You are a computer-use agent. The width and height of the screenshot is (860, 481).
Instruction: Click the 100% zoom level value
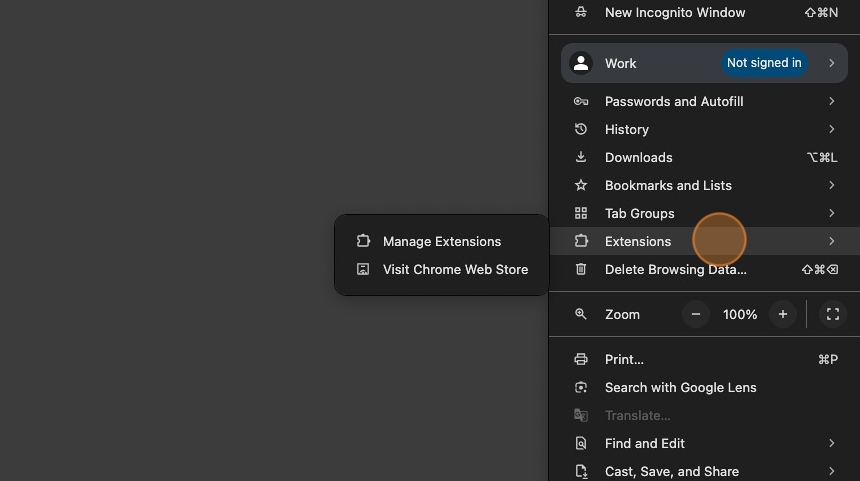(739, 314)
